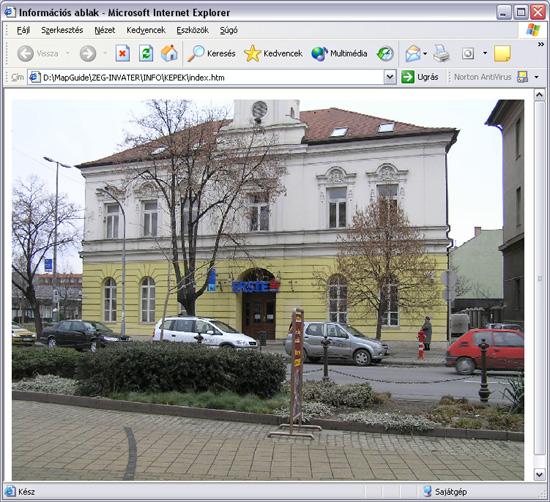Expand Back button history dropdown arrow
Viewport: 550px width, 502px height.
coord(68,53)
